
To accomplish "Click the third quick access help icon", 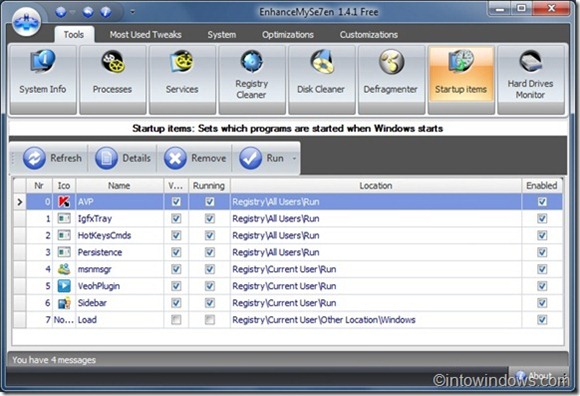I will tap(106, 12).
